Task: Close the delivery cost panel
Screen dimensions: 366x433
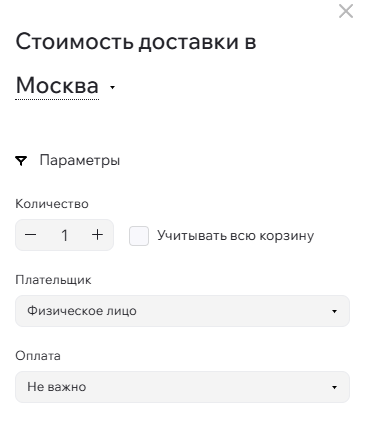Action: 346,11
